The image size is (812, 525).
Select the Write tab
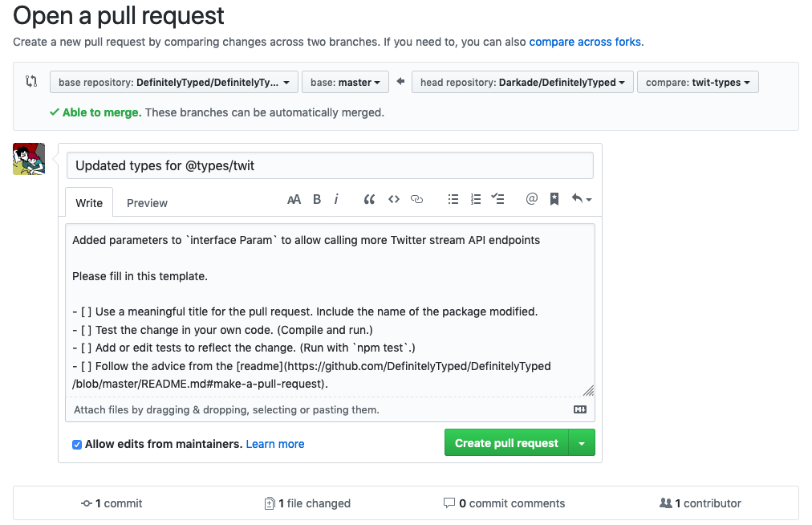pos(88,202)
